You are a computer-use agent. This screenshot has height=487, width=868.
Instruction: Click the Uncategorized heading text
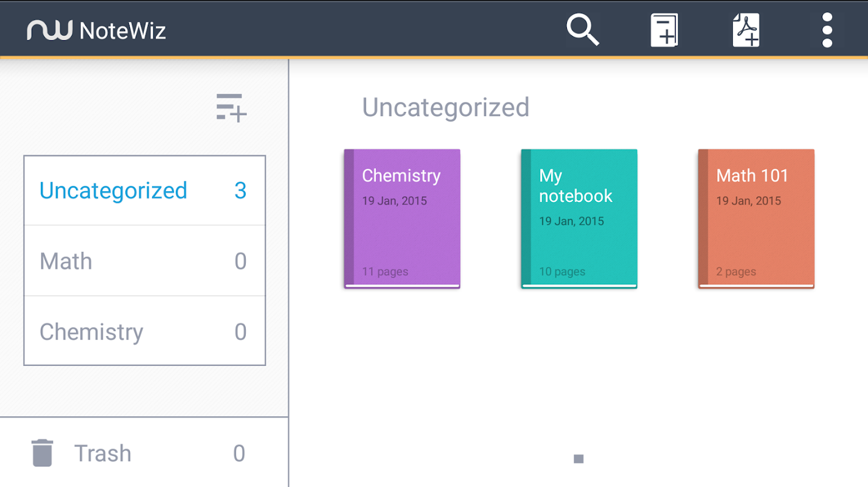(x=445, y=107)
